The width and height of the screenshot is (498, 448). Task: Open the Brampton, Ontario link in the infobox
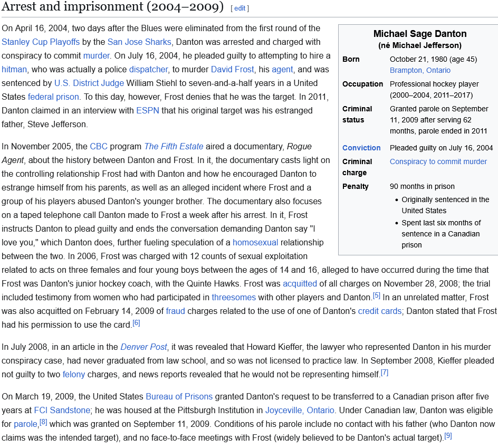420,70
